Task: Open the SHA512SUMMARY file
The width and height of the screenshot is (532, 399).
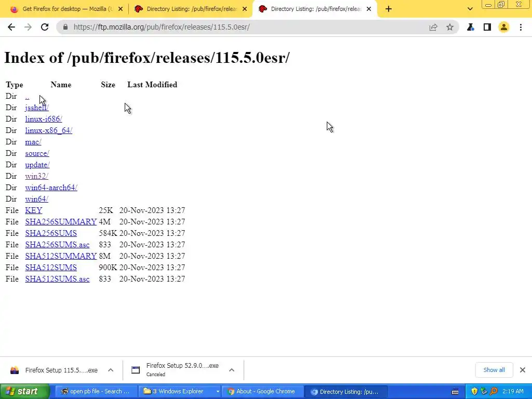Action: [x=61, y=256]
